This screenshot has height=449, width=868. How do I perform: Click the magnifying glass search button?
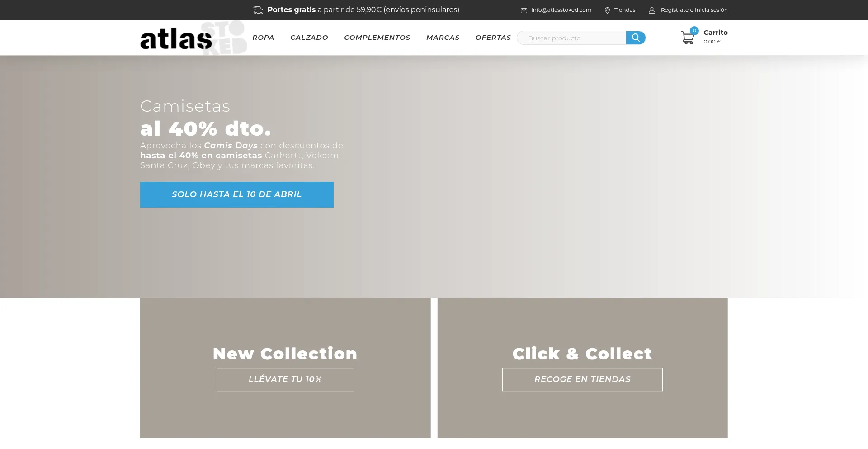click(x=636, y=38)
